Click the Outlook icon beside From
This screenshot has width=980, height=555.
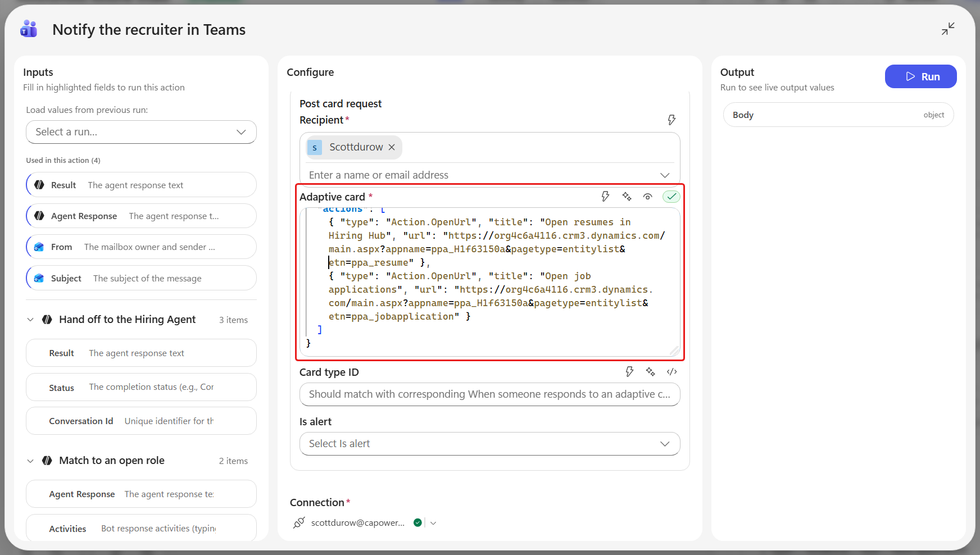(39, 247)
